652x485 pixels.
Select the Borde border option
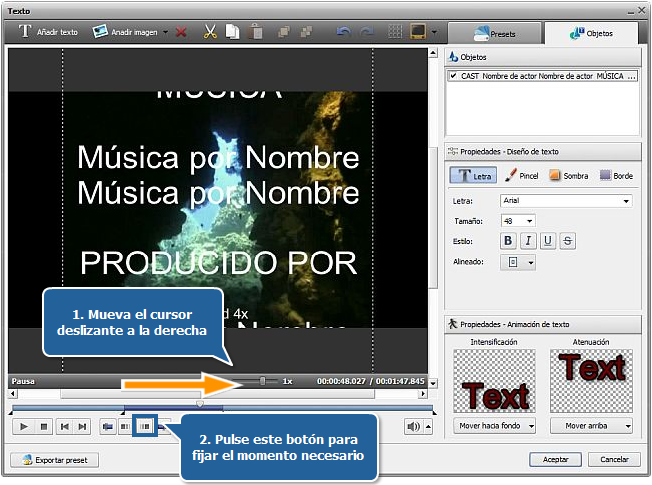[616, 175]
